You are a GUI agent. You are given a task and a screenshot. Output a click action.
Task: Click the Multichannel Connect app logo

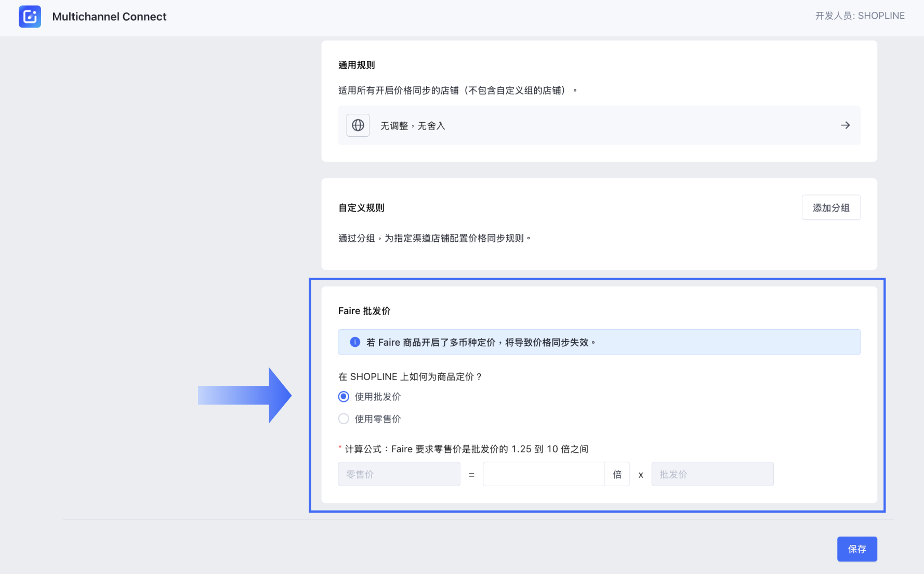pyautogui.click(x=30, y=17)
